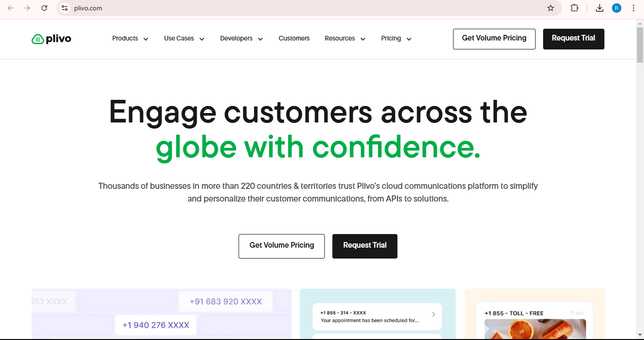
Task: Open the Downloads icon in toolbar
Action: click(599, 8)
